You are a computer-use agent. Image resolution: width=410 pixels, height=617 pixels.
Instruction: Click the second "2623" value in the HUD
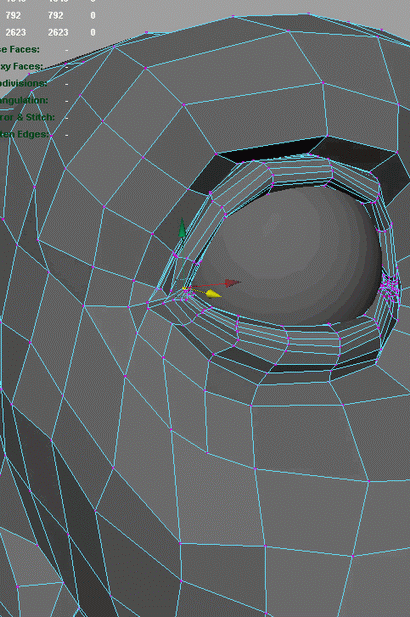tap(58, 32)
